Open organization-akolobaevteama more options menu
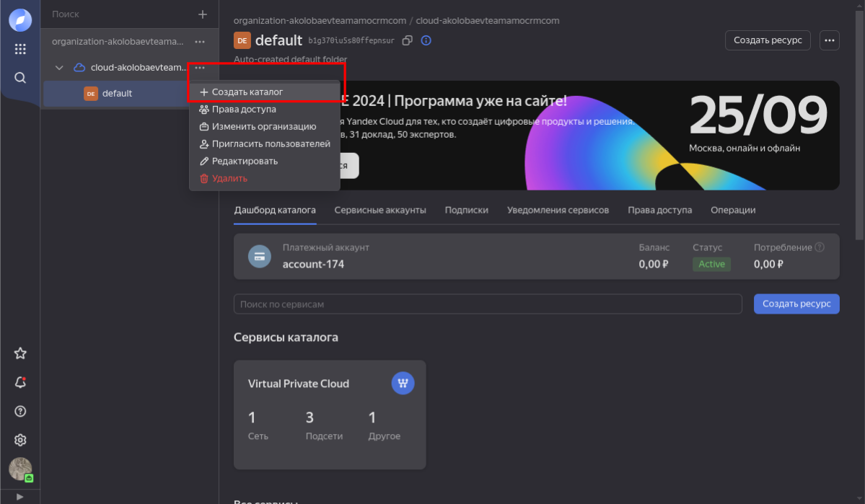865x504 pixels. tap(200, 42)
